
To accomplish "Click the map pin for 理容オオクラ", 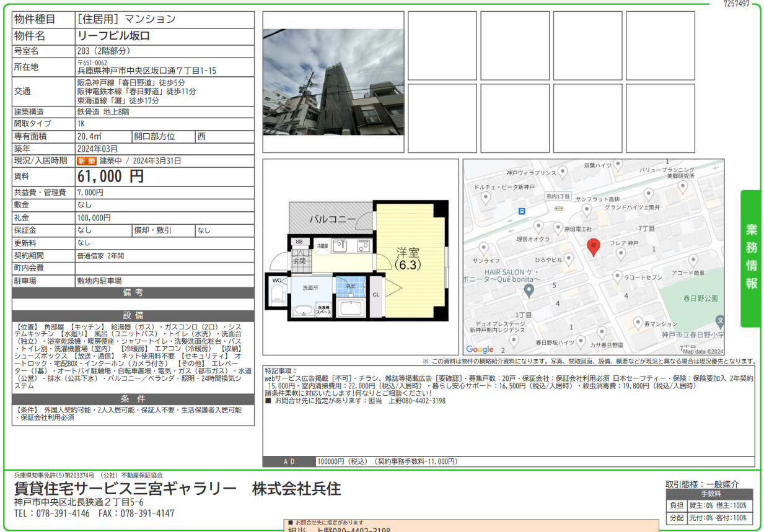I will [x=539, y=227].
